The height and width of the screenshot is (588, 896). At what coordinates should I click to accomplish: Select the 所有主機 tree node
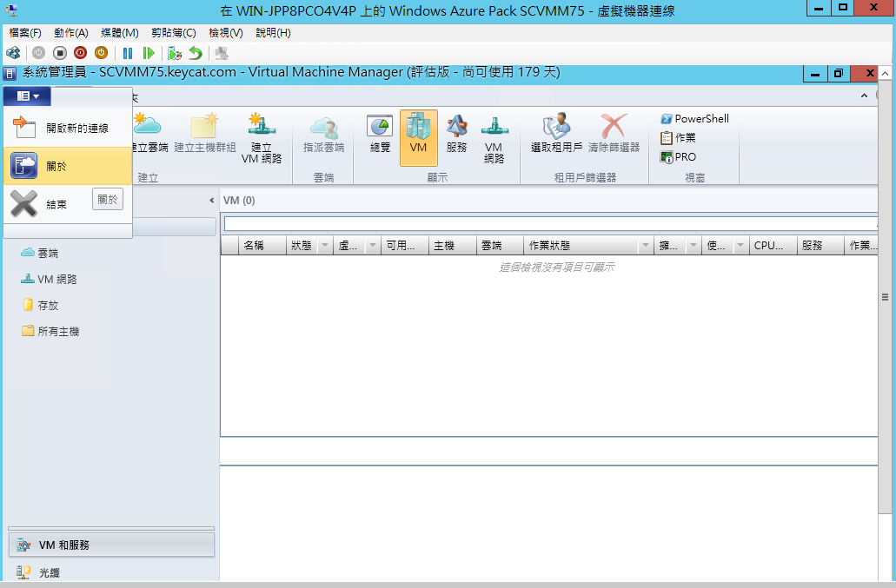(x=50, y=331)
